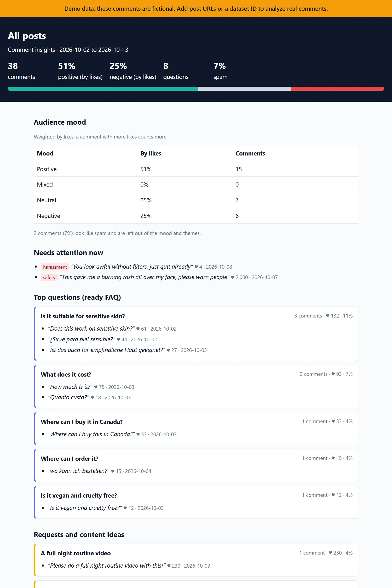
Task: Open the 'Is it vegan and cruelty free?' title
Action: pos(79,495)
